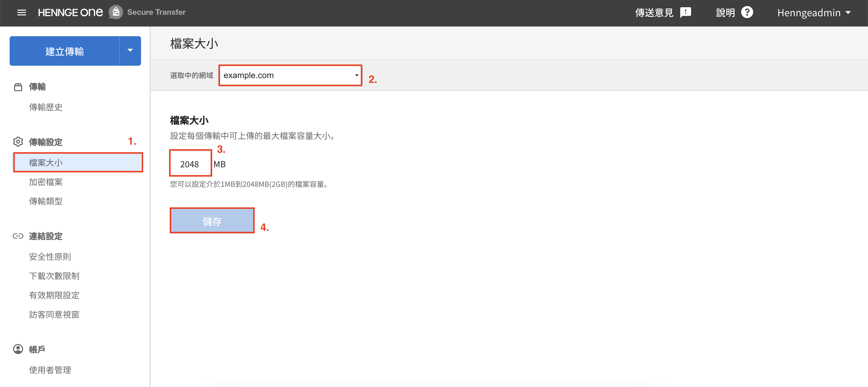Click the 帳戶 user icon
Image resolution: width=868 pixels, height=387 pixels.
coord(18,349)
